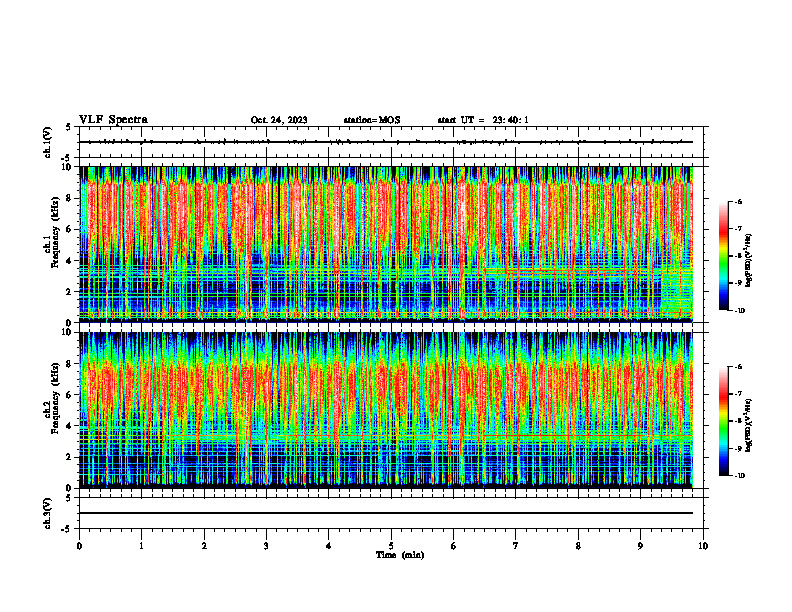Image resolution: width=792 pixels, height=612 pixels.
Task: Select the ch.2 spectrogram color bar
Action: pyautogui.click(x=723, y=421)
